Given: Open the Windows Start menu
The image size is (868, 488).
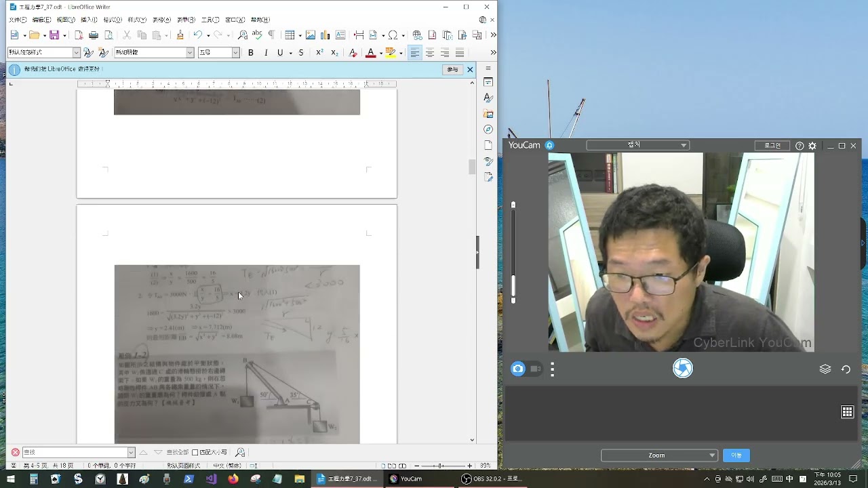Looking at the screenshot, I should (x=11, y=479).
